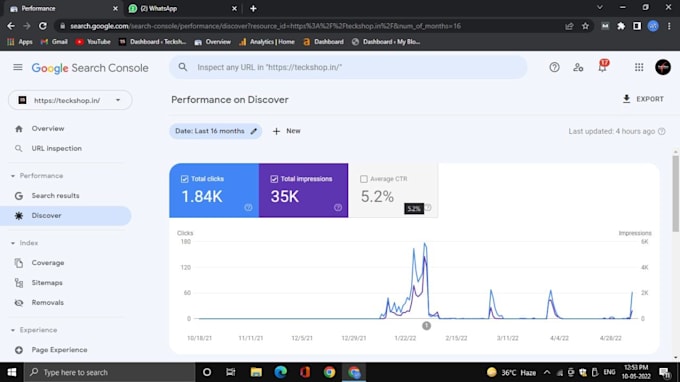Click the chart annotation marker near 1/22/22
The width and height of the screenshot is (680, 382).
[x=426, y=326]
